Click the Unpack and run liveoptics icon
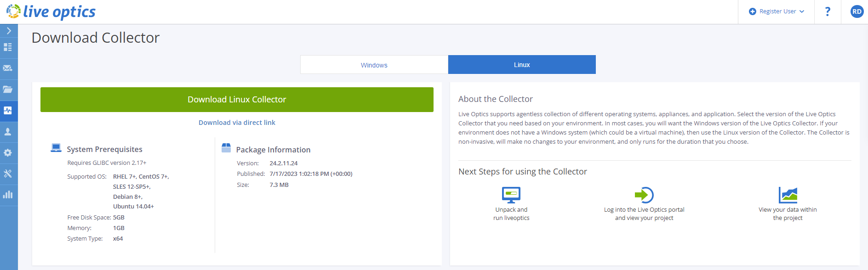The image size is (868, 270). point(511,195)
